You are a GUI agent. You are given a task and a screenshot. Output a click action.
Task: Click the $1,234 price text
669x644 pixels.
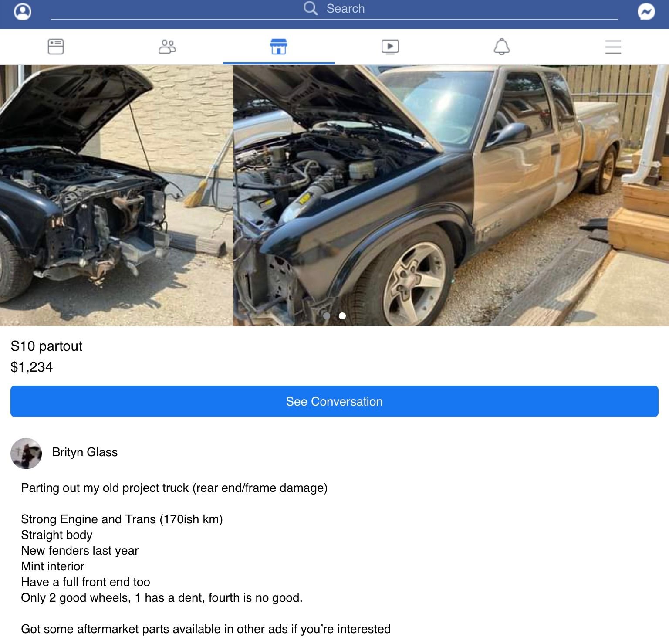coord(32,367)
